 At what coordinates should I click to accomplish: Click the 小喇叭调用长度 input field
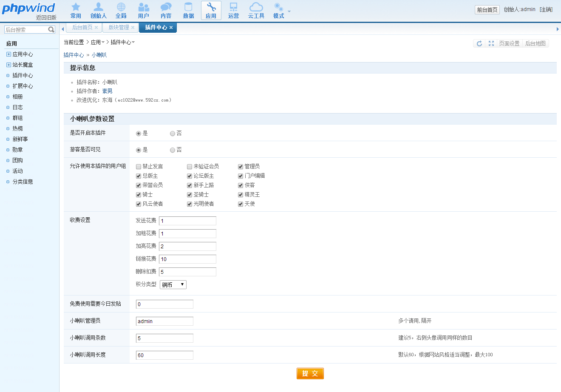(x=164, y=355)
